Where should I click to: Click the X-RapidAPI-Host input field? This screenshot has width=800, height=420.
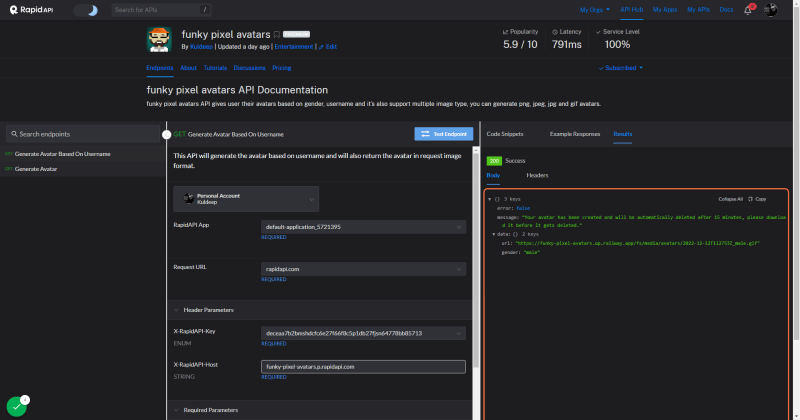[363, 366]
